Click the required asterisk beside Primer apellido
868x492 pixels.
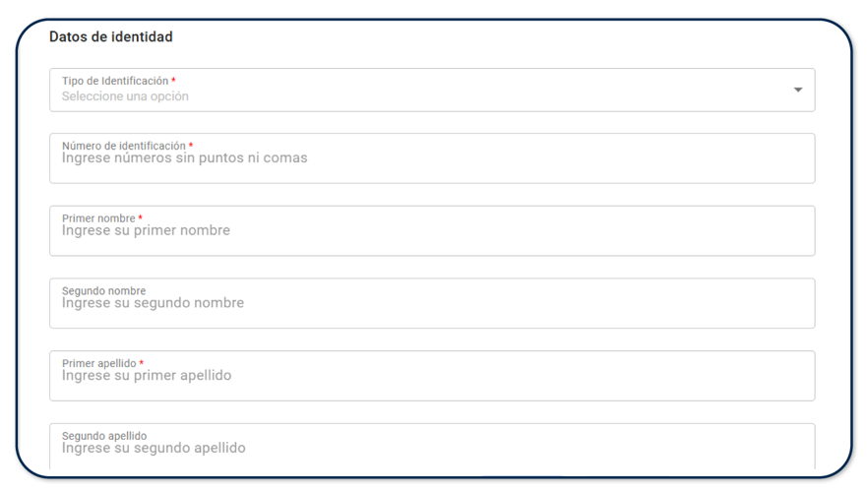pyautogui.click(x=142, y=363)
